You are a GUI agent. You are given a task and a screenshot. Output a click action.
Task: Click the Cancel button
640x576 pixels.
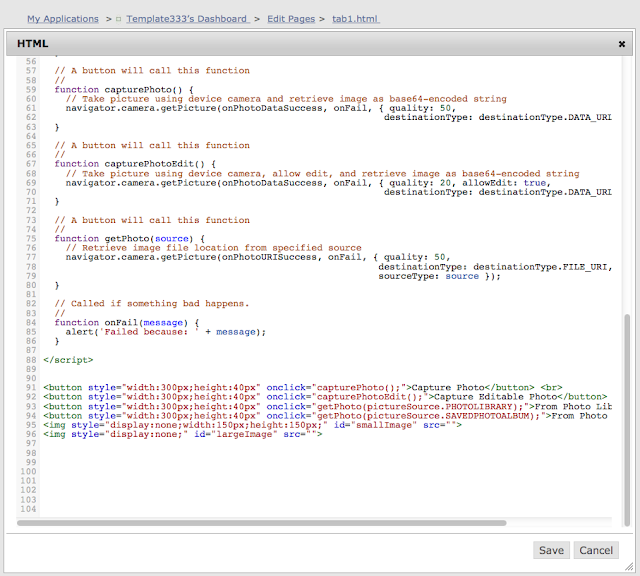click(x=596, y=550)
